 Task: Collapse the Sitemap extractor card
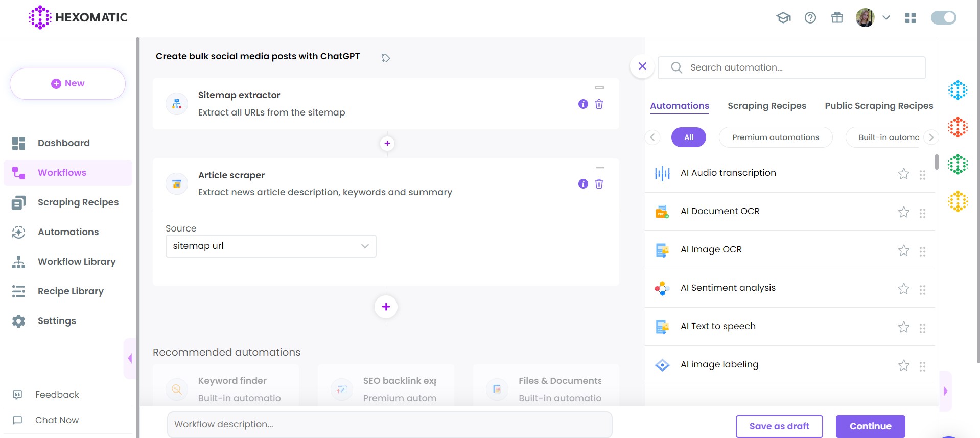coord(599,88)
